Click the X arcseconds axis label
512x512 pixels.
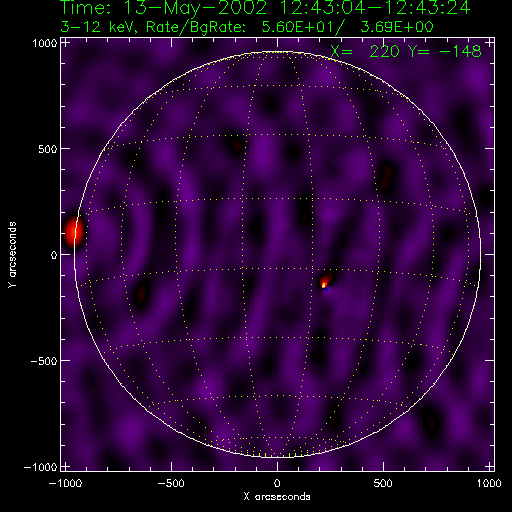click(x=277, y=497)
